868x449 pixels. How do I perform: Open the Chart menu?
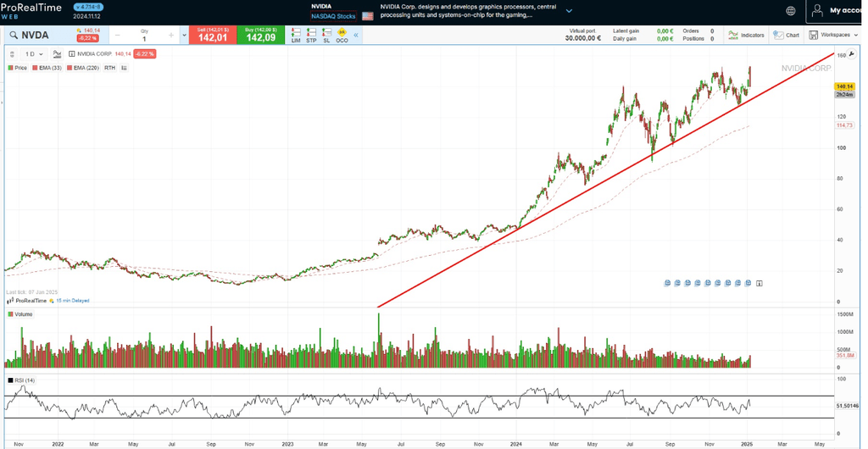point(787,35)
